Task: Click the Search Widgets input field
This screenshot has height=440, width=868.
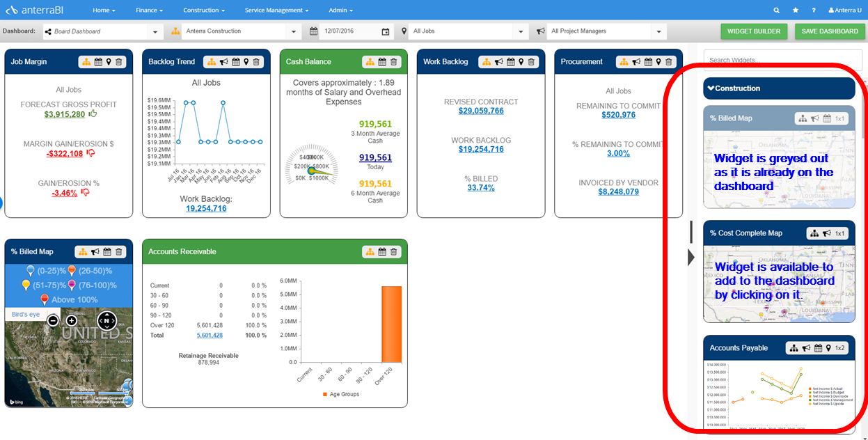Action: [x=778, y=60]
